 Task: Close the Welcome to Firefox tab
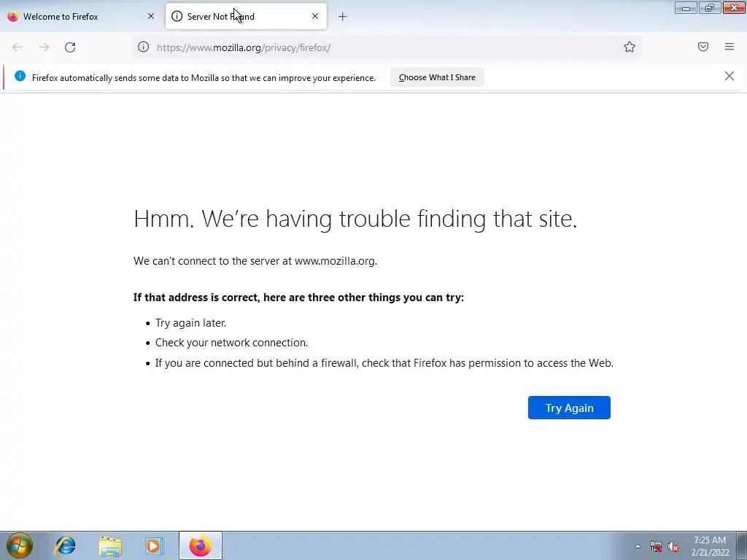151,16
